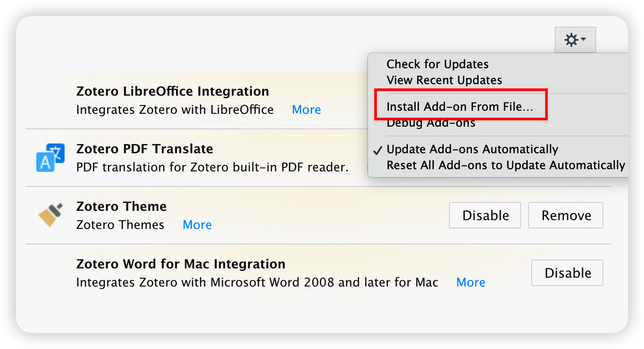Click the PDF Translate description text
Screen dimensions: 644x349
click(x=212, y=167)
